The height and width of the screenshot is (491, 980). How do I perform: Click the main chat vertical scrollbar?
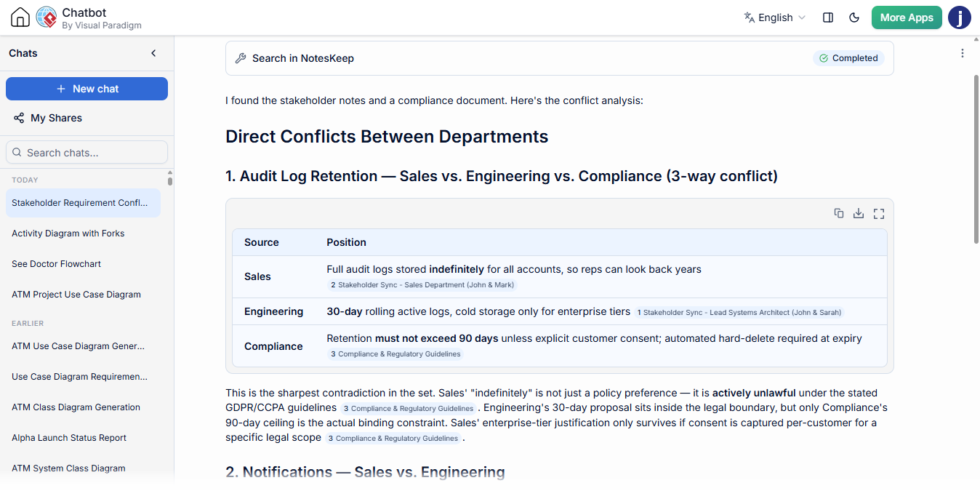[x=976, y=159]
